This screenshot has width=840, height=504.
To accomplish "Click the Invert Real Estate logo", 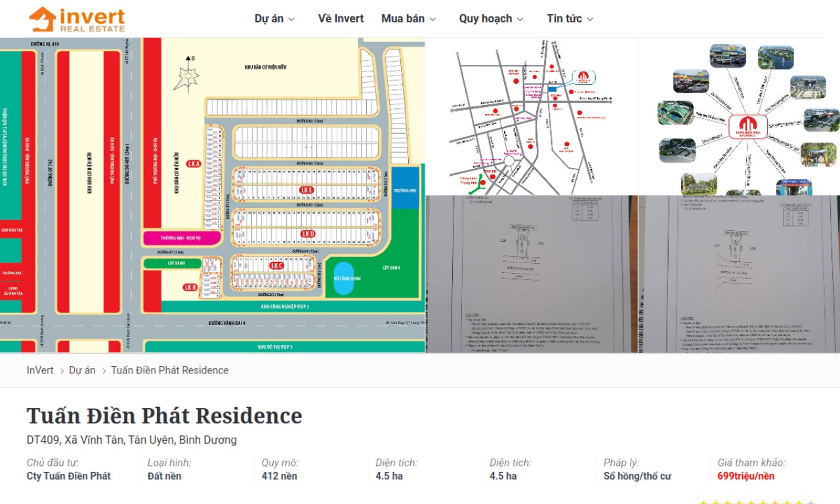I will pos(76,19).
